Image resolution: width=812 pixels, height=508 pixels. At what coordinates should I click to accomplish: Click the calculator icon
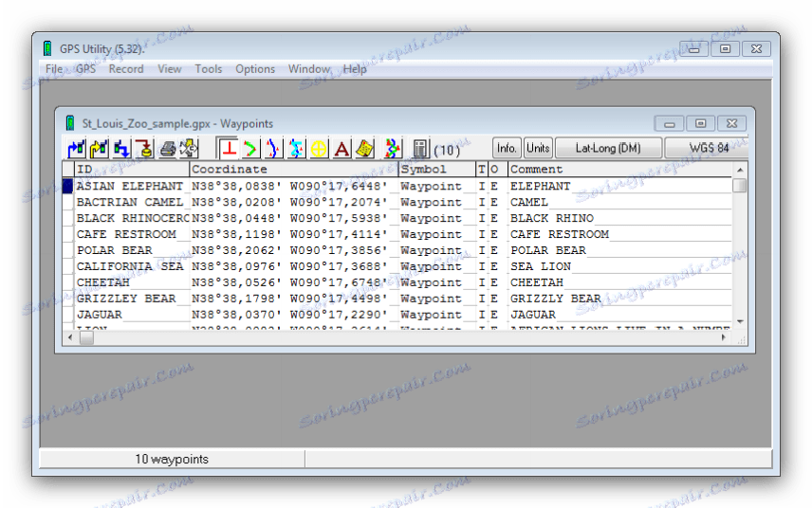pyautogui.click(x=420, y=149)
